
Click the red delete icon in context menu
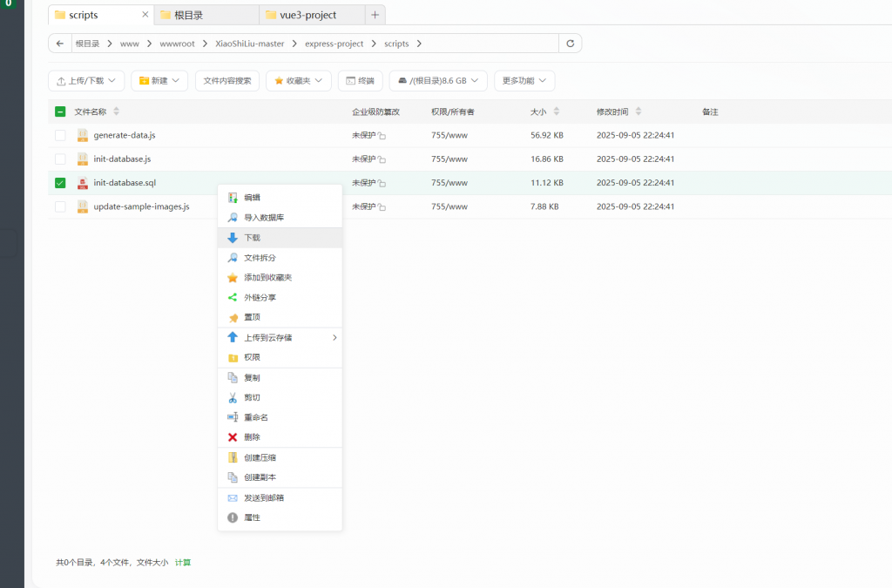[x=233, y=437]
